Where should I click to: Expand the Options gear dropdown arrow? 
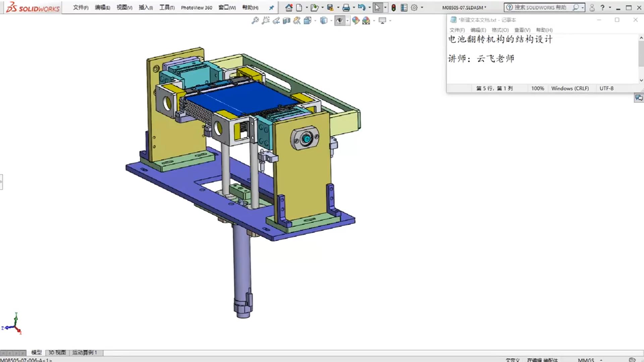point(422,7)
